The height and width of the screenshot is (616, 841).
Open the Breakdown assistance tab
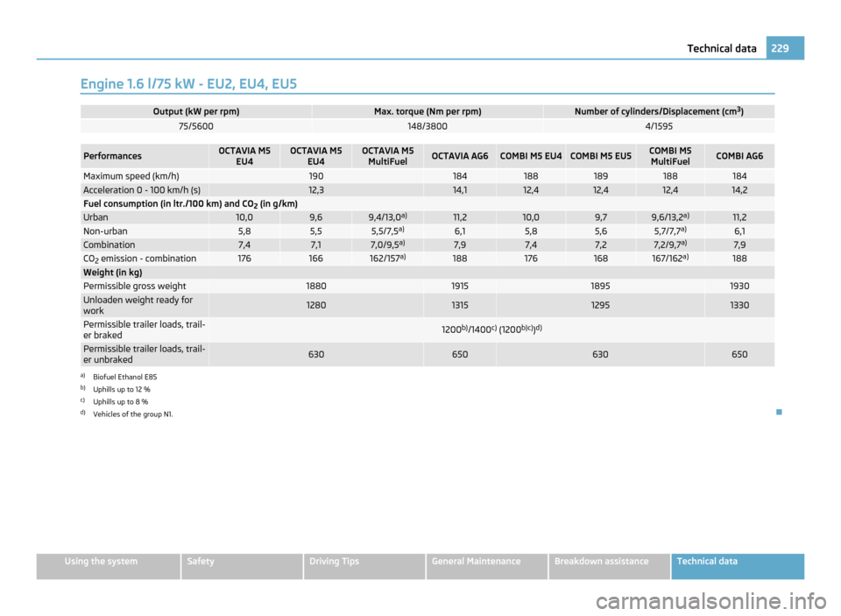(x=610, y=566)
